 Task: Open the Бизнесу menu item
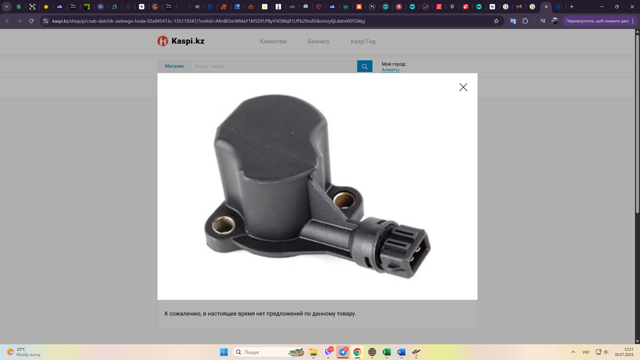(318, 41)
